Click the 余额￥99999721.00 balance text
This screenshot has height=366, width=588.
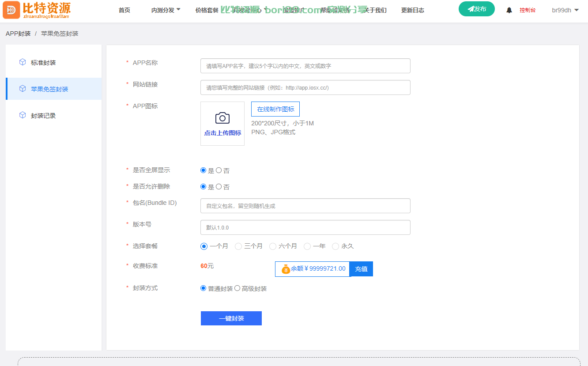tap(318, 268)
